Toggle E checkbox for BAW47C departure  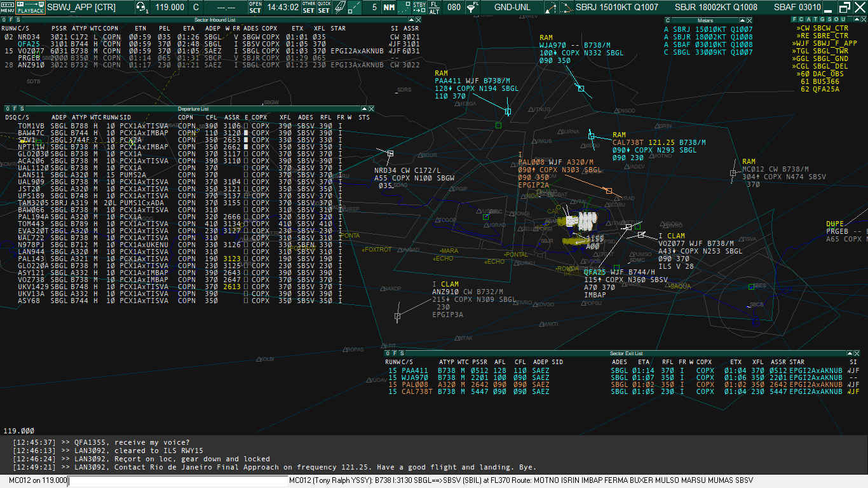click(246, 133)
